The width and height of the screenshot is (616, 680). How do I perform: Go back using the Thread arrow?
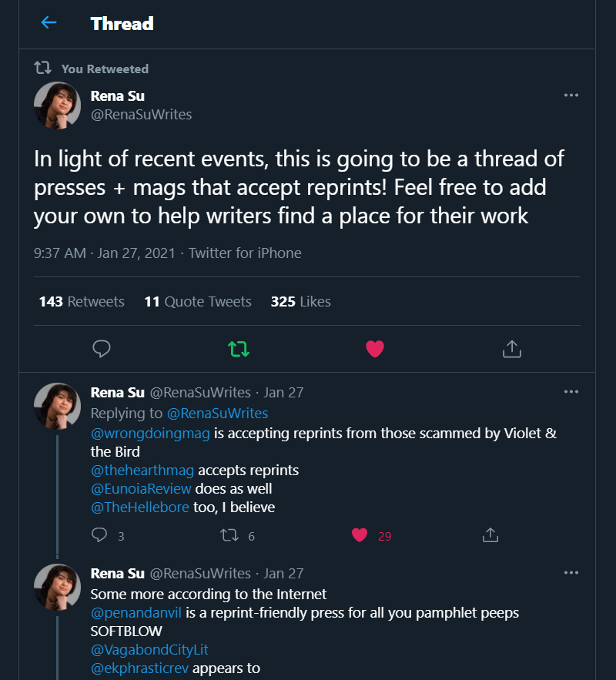49,23
